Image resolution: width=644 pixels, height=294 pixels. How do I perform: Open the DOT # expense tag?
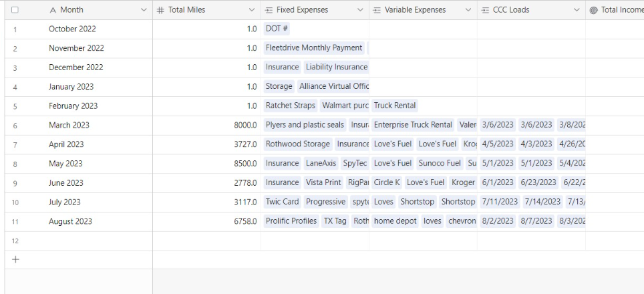tap(277, 29)
